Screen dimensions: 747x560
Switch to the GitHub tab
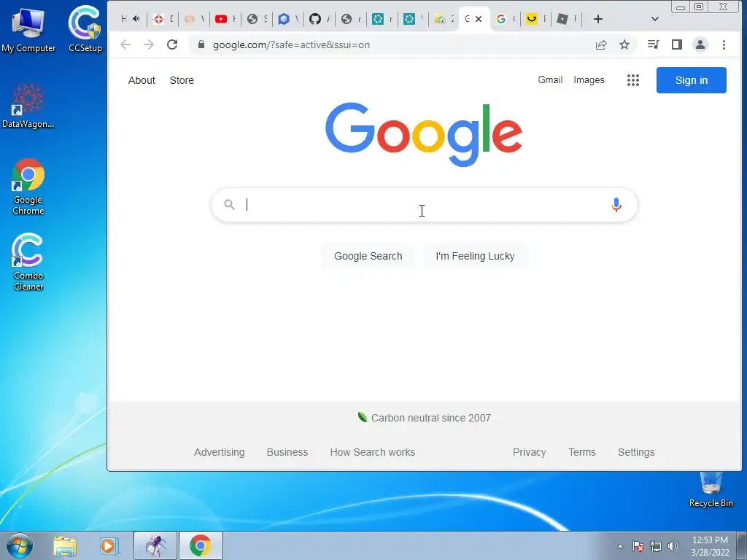pyautogui.click(x=320, y=19)
